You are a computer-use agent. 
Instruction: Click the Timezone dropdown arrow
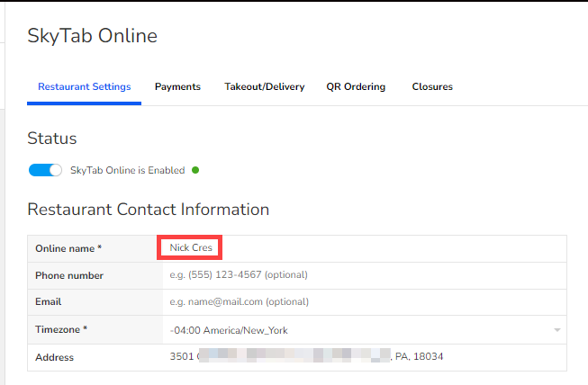click(x=557, y=330)
